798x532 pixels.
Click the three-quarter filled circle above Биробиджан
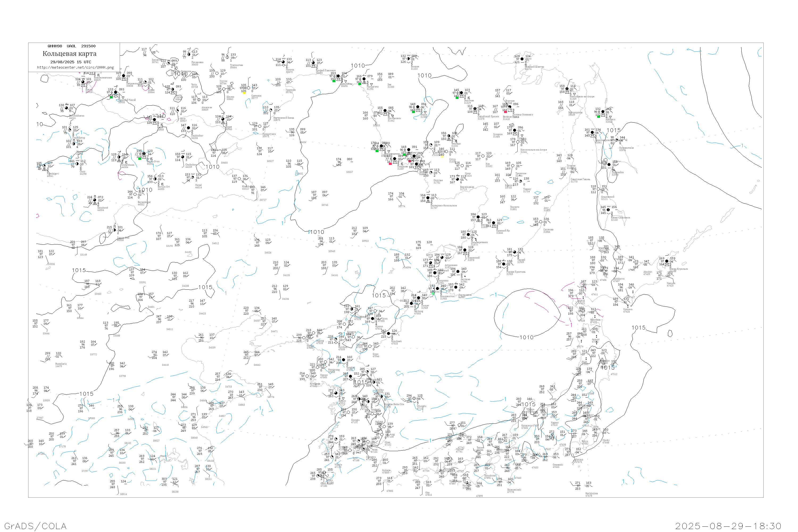(x=457, y=179)
